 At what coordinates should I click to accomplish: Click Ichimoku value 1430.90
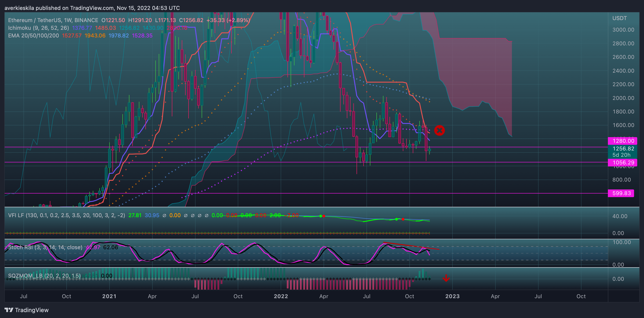pos(153,28)
